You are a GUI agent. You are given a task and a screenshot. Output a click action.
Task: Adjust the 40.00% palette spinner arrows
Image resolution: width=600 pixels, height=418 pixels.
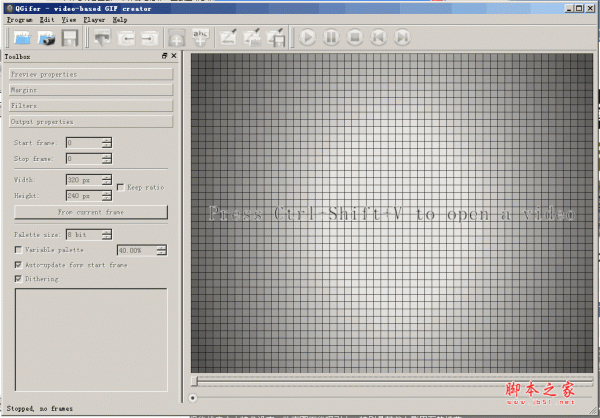tap(162, 250)
